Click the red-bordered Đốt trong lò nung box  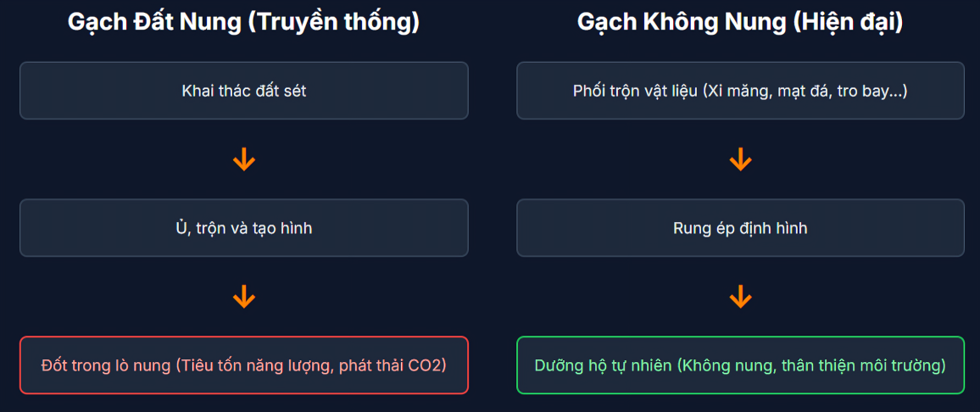pyautogui.click(x=244, y=365)
